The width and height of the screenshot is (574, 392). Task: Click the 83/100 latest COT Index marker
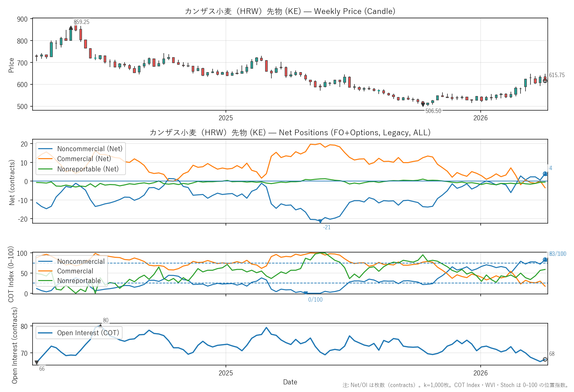545,260
